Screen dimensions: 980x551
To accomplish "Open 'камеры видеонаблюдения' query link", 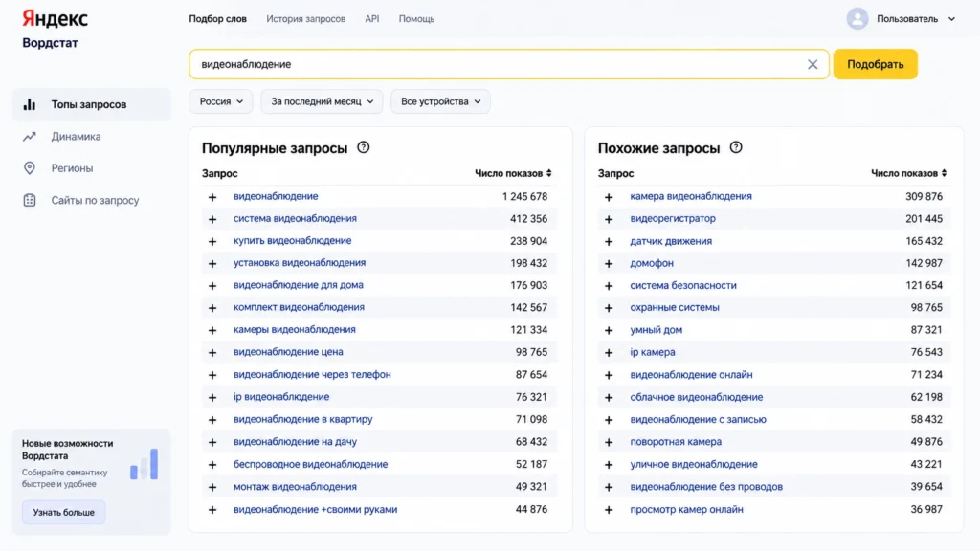I will [x=295, y=329].
